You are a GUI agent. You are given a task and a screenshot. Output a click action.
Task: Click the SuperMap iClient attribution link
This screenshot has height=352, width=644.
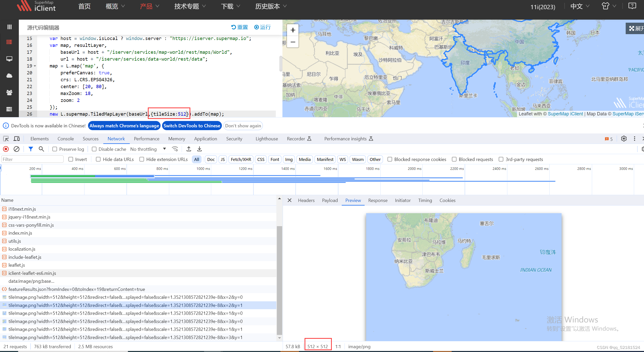565,114
